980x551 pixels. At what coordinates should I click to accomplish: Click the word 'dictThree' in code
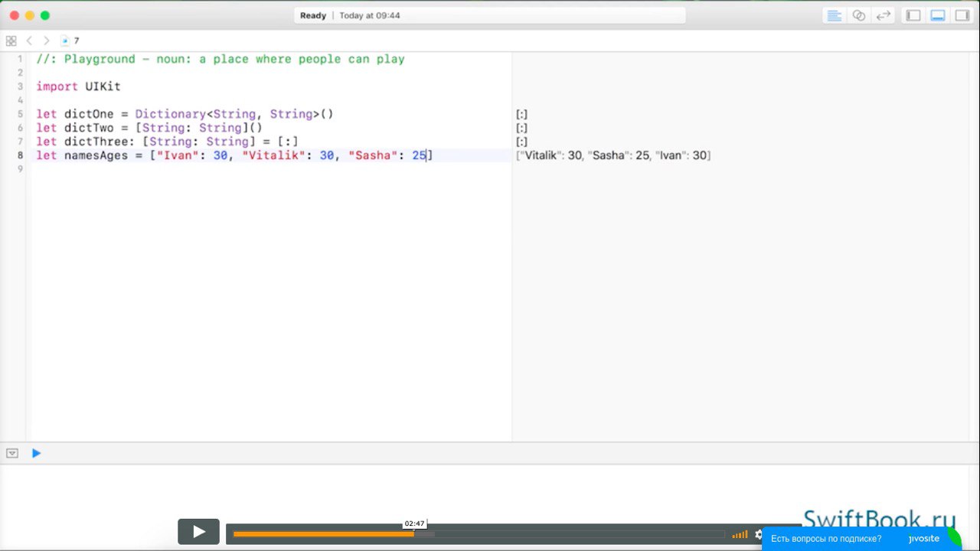[96, 142]
